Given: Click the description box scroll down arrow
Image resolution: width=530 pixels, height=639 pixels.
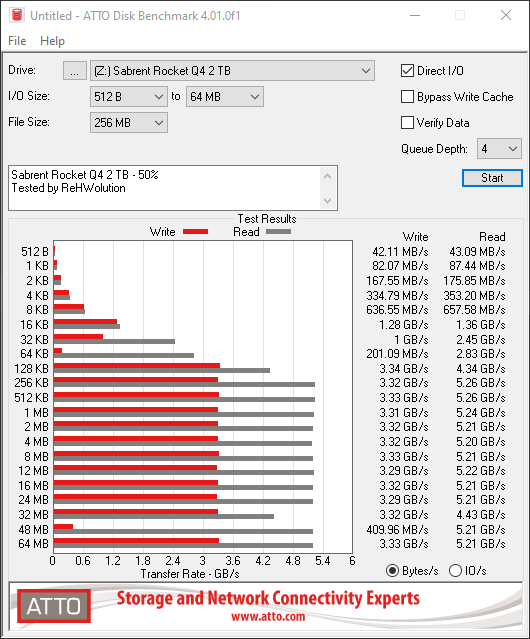Looking at the screenshot, I should 328,201.
